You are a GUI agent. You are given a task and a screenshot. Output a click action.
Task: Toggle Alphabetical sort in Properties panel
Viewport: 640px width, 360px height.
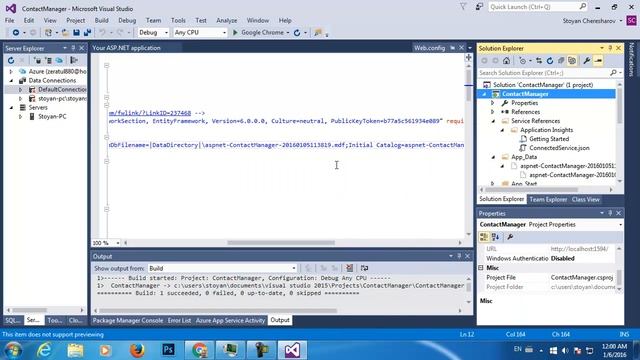pos(496,237)
